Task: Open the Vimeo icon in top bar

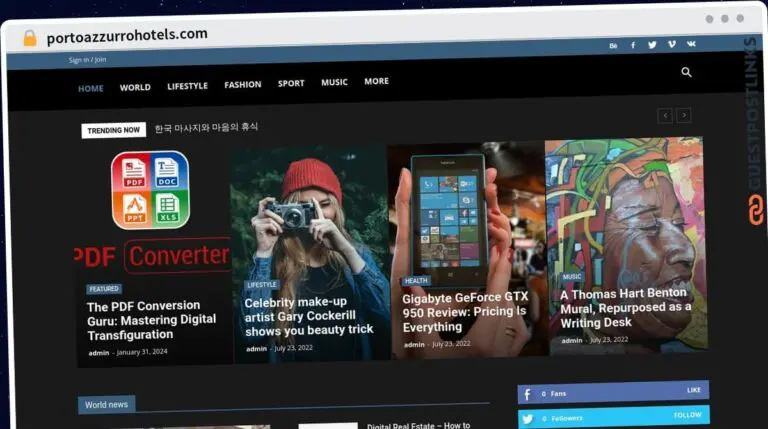Action: click(671, 44)
